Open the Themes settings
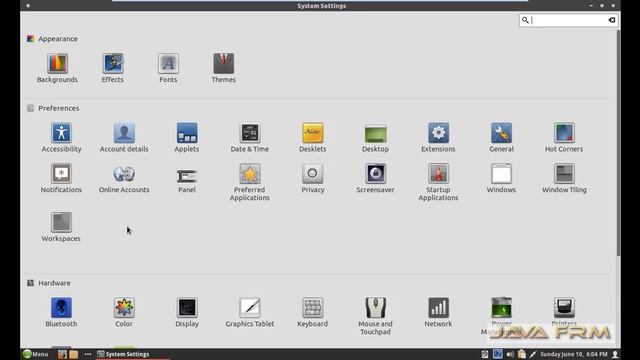The image size is (640, 360). point(223,68)
